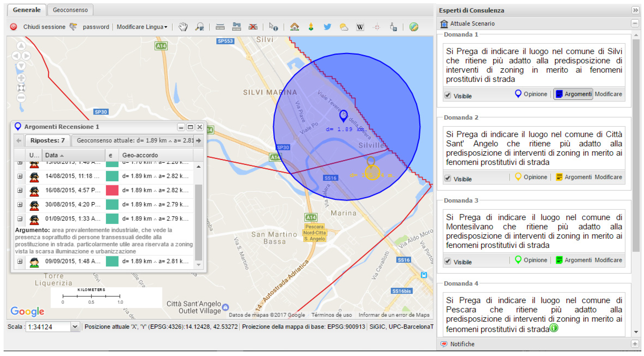Select the Riposte: 7 tab
Screen dimensions: 644x356
(x=47, y=141)
